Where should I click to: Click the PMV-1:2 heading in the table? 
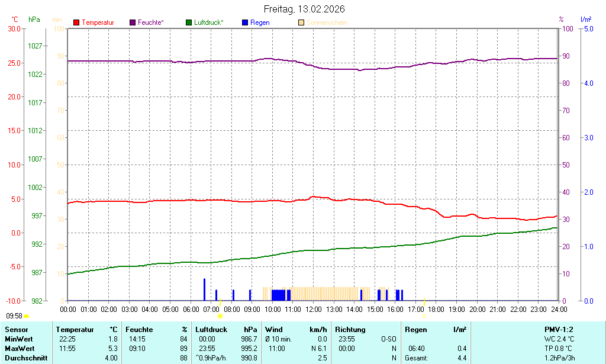click(559, 329)
